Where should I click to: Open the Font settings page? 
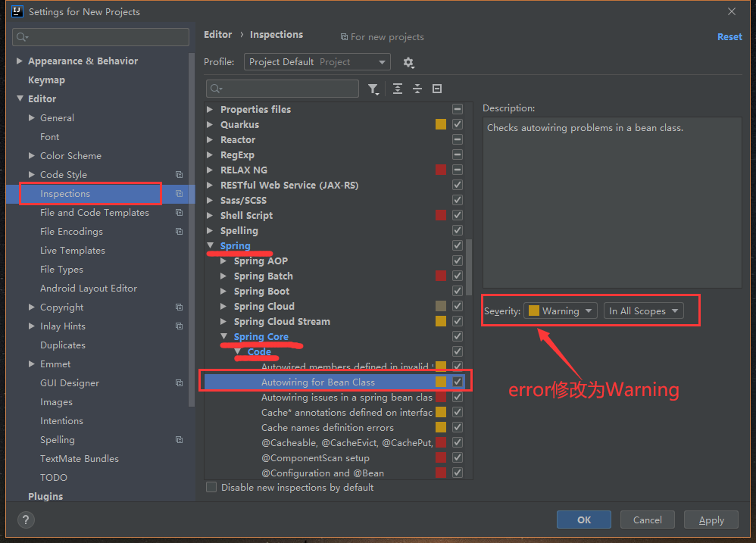coord(50,137)
